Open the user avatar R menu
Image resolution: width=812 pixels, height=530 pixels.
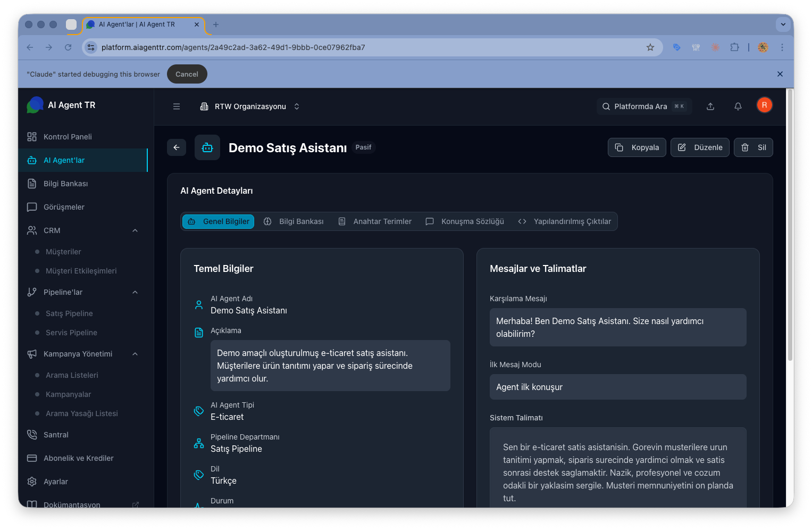[x=764, y=105]
